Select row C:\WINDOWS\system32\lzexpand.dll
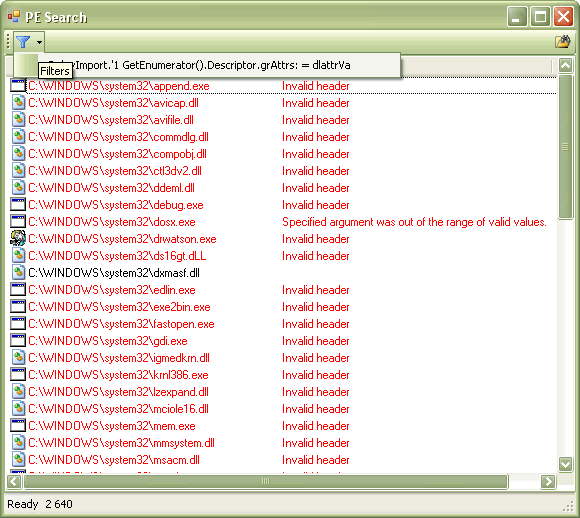Image resolution: width=580 pixels, height=518 pixels. 283,392
